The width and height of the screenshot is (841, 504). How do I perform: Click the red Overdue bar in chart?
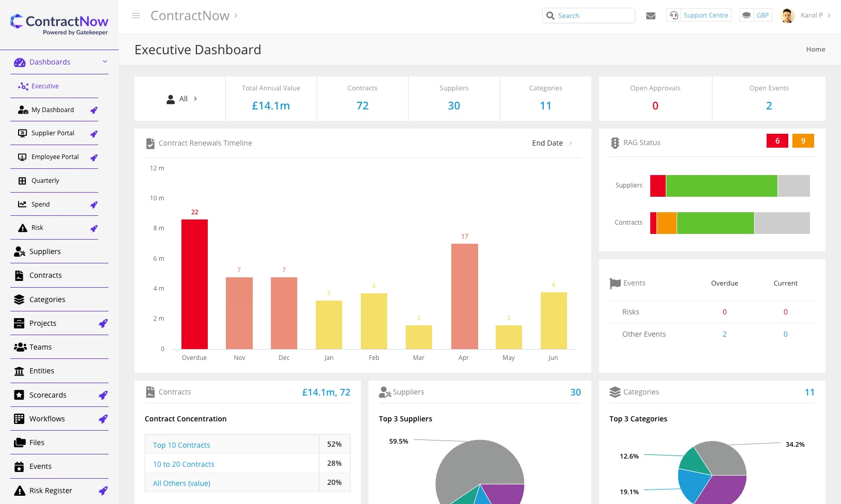click(x=194, y=284)
